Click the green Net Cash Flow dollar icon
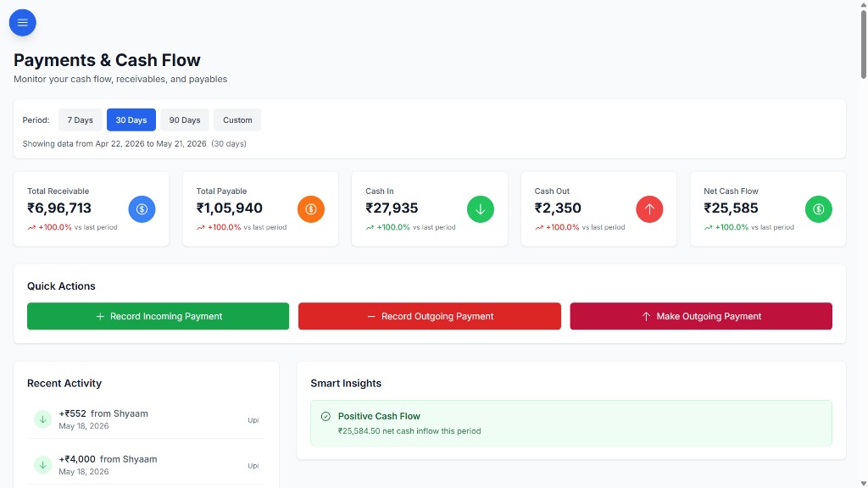Viewport: 868px width, 488px height. coord(819,209)
